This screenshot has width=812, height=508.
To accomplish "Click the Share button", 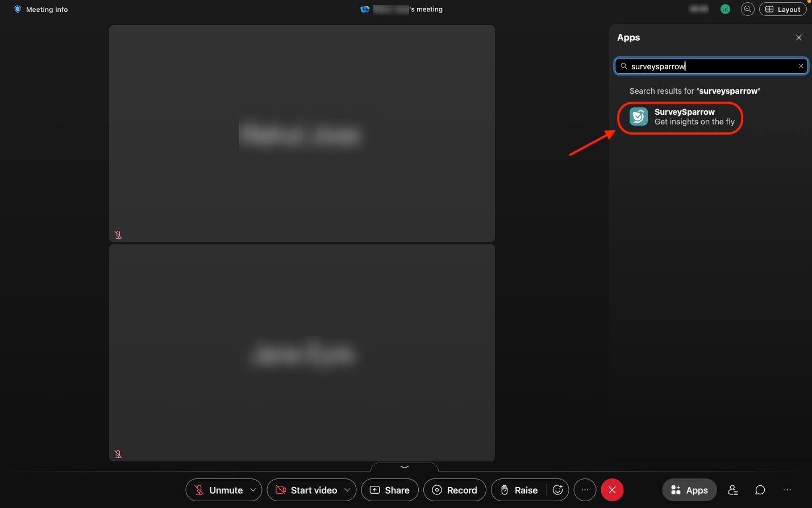I will 390,490.
